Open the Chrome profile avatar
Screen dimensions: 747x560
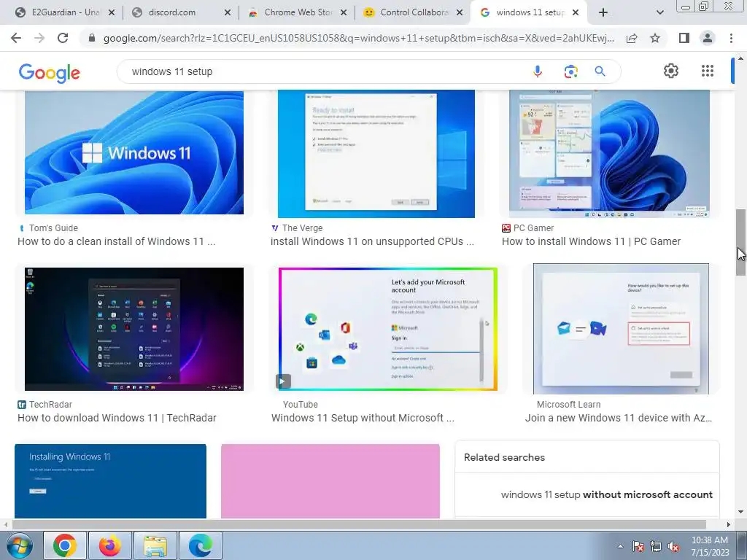708,38
